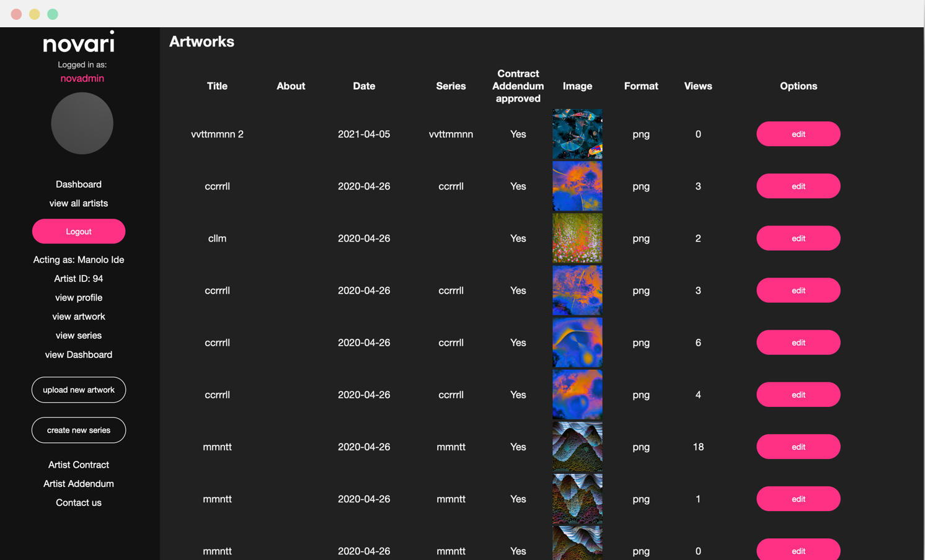Click the novadmin username
The width and height of the screenshot is (925, 560).
82,78
